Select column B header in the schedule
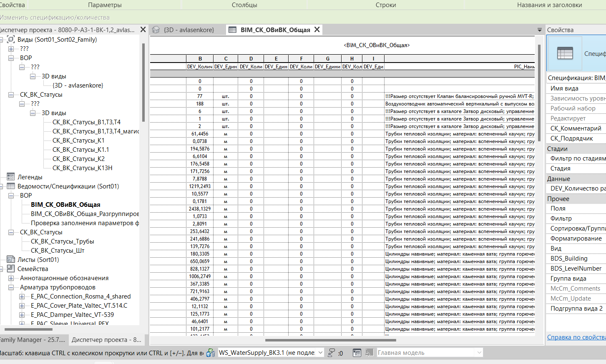Viewport: 606px width, 364px height. (200, 59)
